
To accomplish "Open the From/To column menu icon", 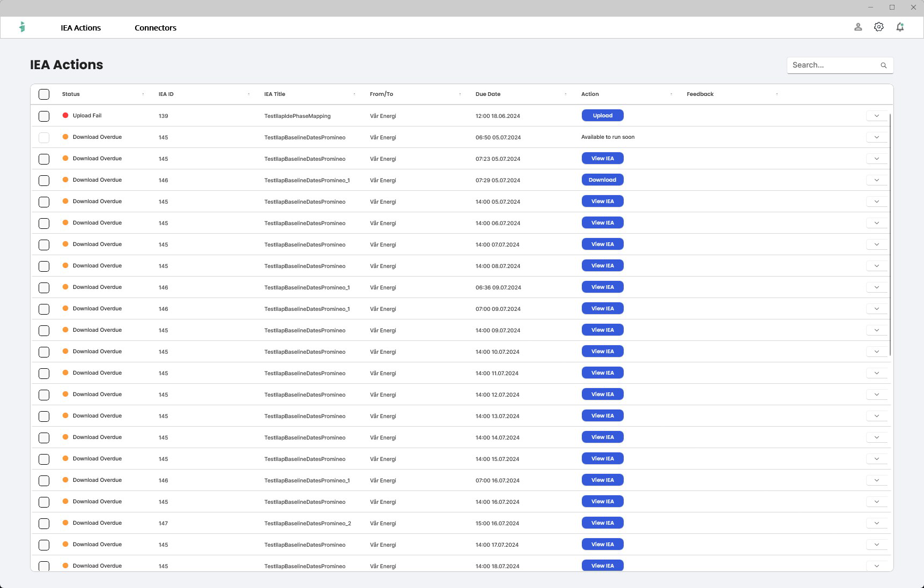I will tap(460, 94).
